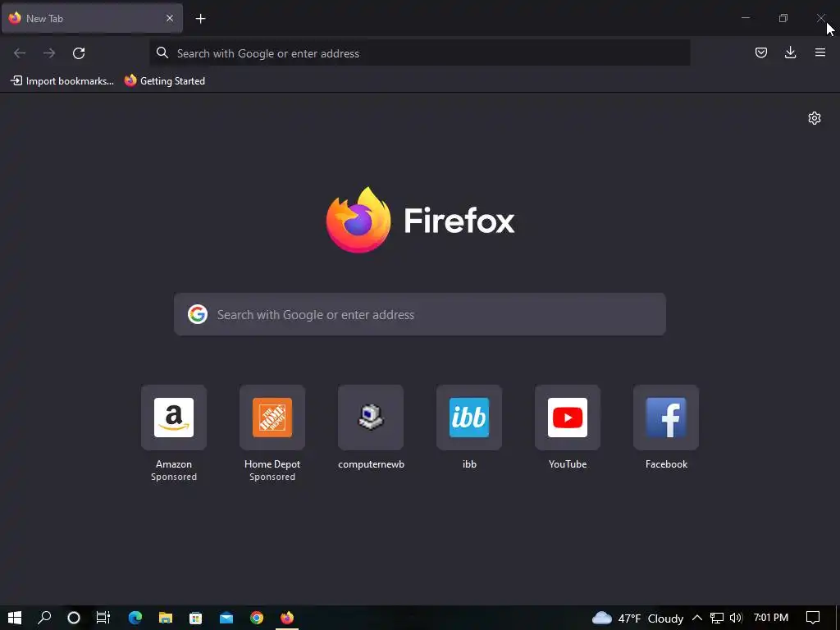Close the New Tab tab
This screenshot has width=840, height=630.
[170, 18]
